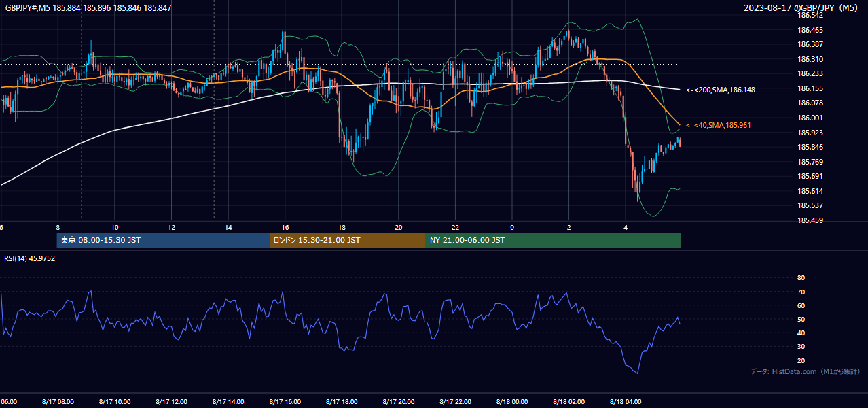
Task: Click the London session bar ロンドン 15:30-21:00 JST
Action: (x=348, y=240)
